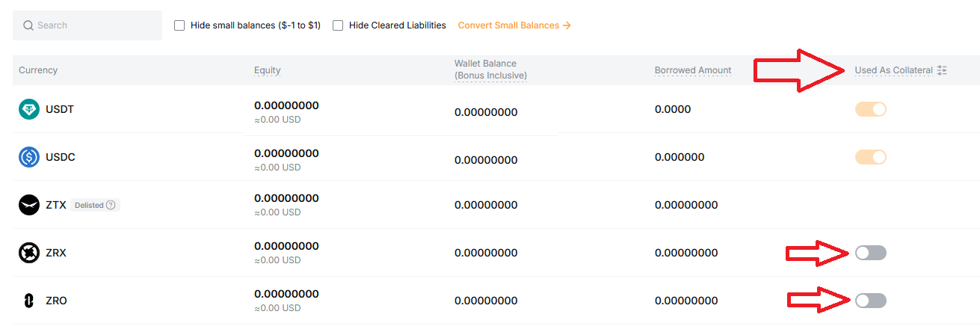Open Convert Small Balances link
980x335 pixels.
[514, 25]
